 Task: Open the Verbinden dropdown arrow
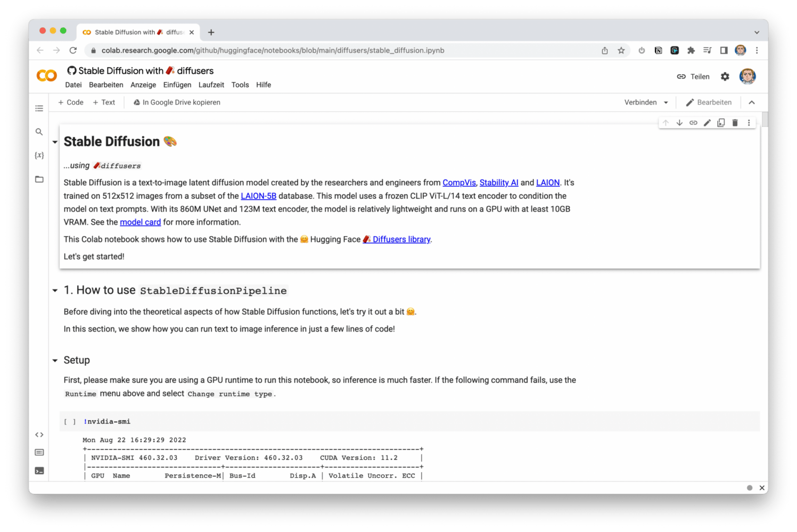tap(666, 103)
